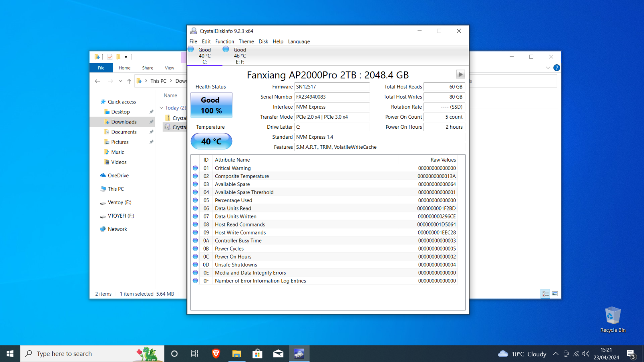This screenshot has width=644, height=362.
Task: Click the Raw Values column header
Action: coord(428,160)
